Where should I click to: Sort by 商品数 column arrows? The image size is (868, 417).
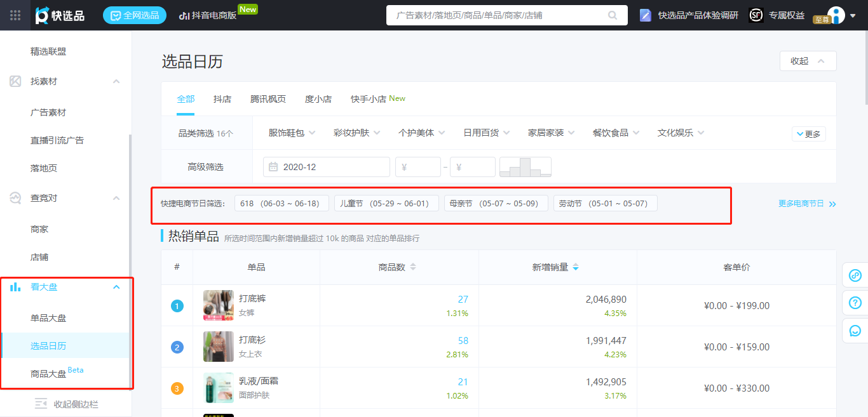pos(413,267)
